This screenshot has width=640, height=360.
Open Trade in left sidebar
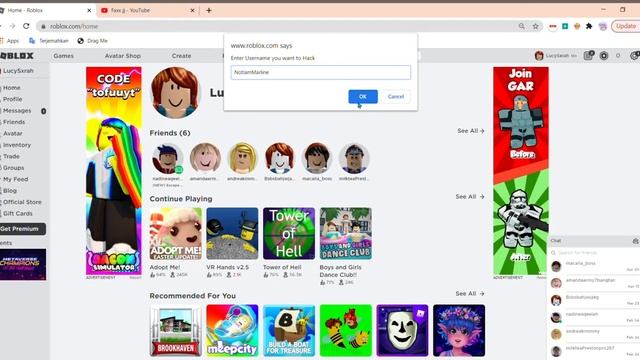tap(11, 156)
